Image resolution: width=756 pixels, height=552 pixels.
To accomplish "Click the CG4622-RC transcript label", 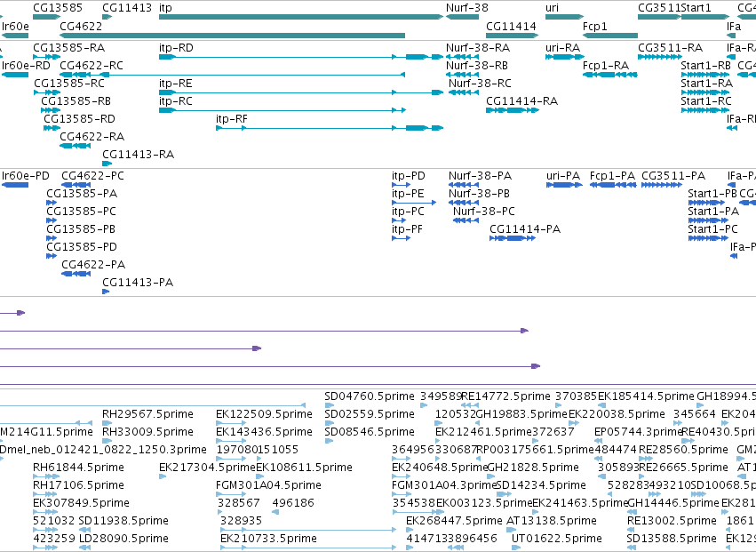I will (92, 66).
